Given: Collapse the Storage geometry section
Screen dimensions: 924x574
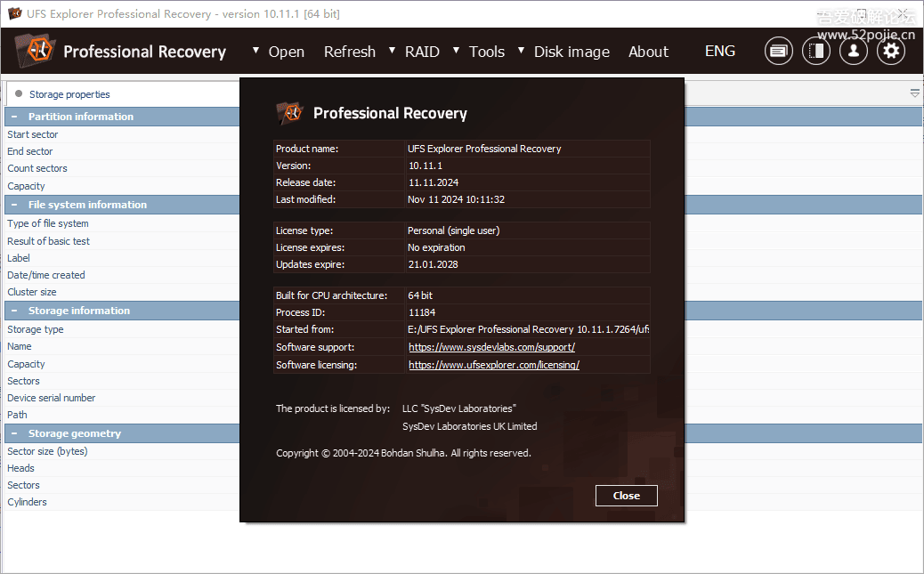Looking at the screenshot, I should [14, 433].
